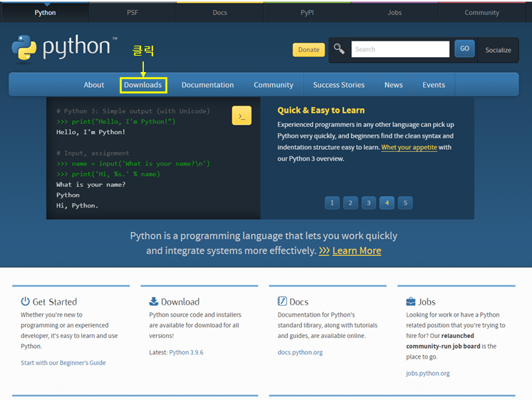
Task: Open the Events menu
Action: [434, 85]
